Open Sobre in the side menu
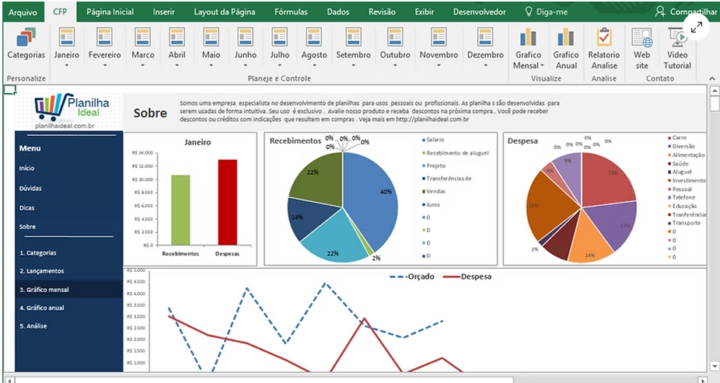The width and height of the screenshot is (720, 383). 28,226
